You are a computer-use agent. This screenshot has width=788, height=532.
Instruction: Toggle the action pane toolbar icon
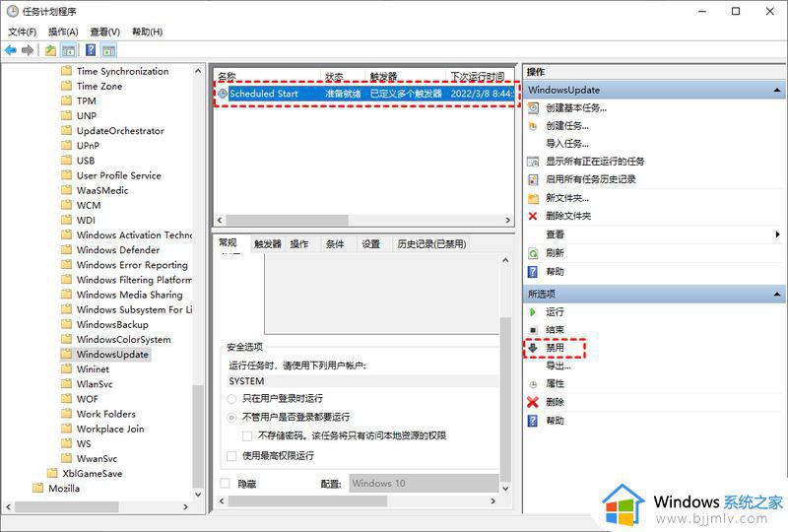pos(108,50)
